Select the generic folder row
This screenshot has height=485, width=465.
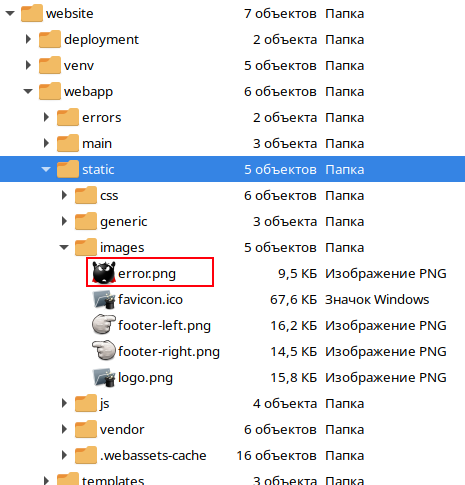232,221
